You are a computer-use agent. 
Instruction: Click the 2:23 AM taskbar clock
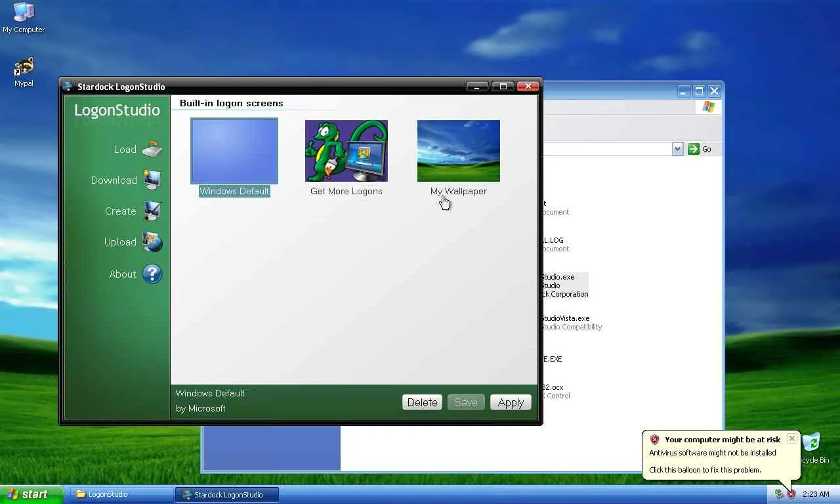pos(816,494)
